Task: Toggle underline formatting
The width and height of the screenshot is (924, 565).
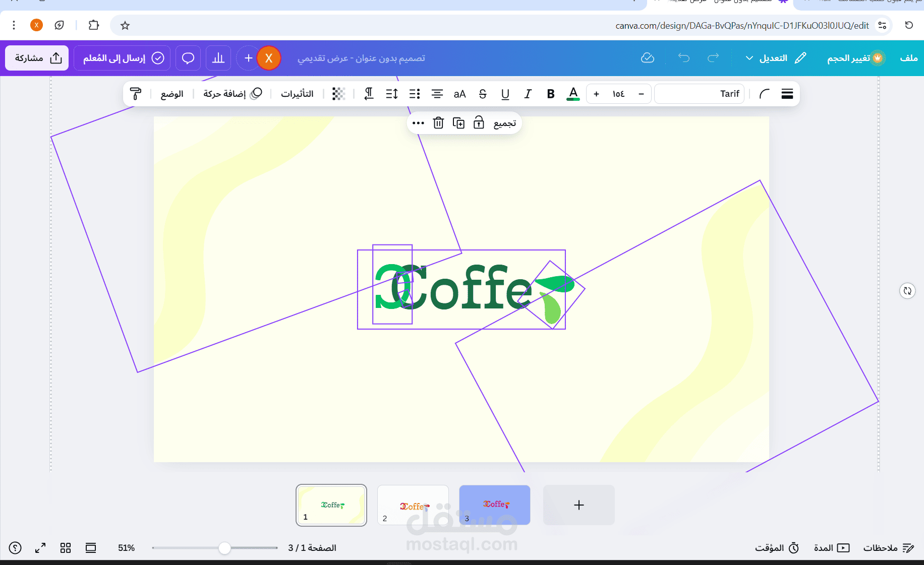Action: point(505,94)
